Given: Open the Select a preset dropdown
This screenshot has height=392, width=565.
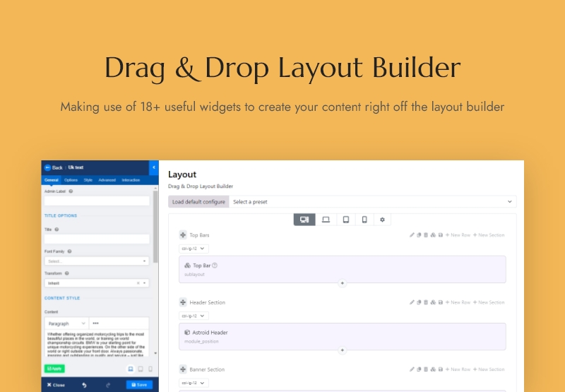Looking at the screenshot, I should click(x=372, y=202).
